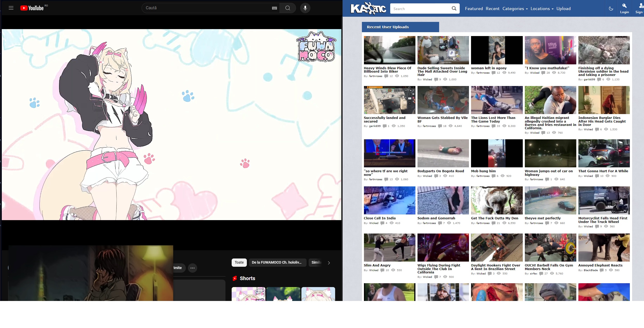Activate voice search microphone icon
The height and width of the screenshot is (328, 644).
(x=305, y=8)
